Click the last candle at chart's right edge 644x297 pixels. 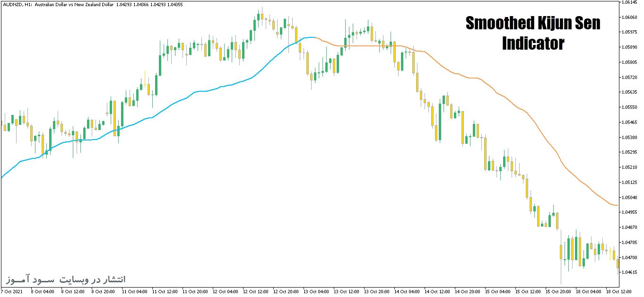[618, 263]
